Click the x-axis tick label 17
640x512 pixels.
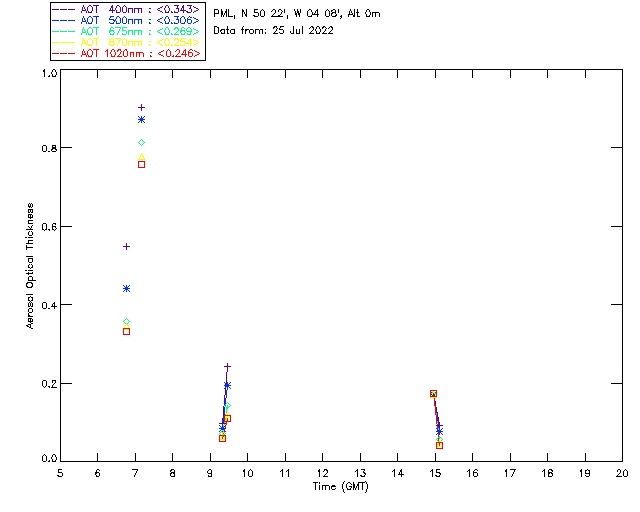click(510, 473)
